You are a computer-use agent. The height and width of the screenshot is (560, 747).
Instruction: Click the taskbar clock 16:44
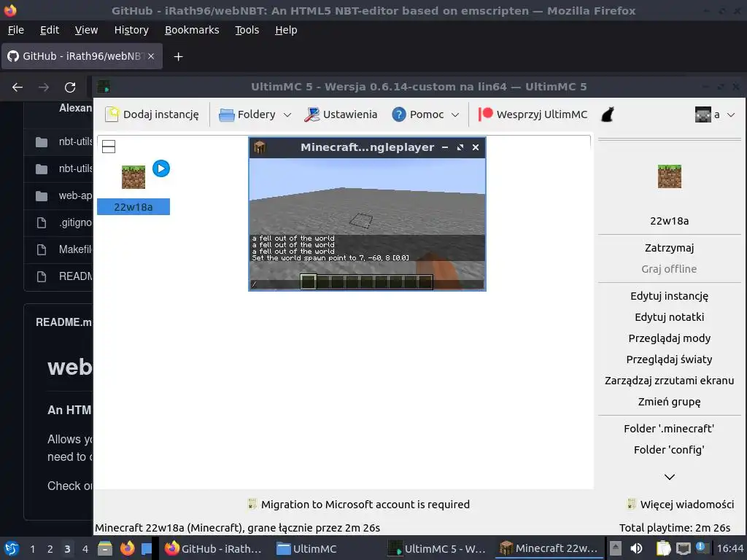pos(729,548)
